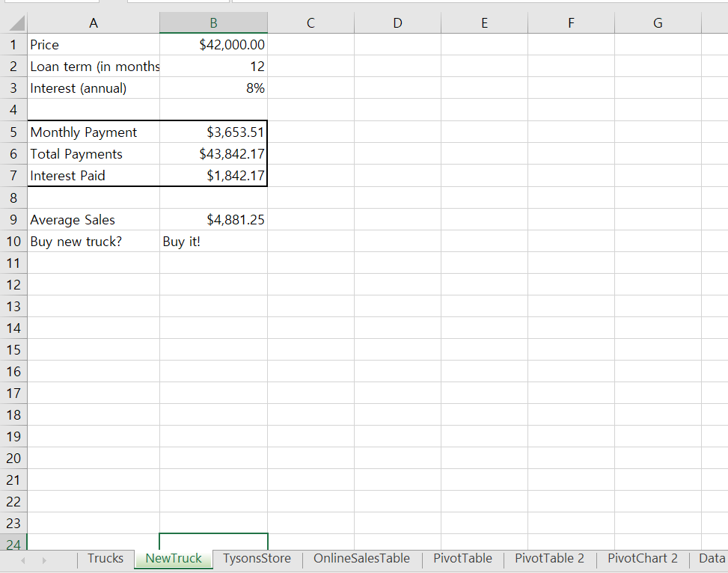Click the sheet navigation right arrow
Image resolution: width=728 pixels, height=573 pixels.
[x=43, y=559]
